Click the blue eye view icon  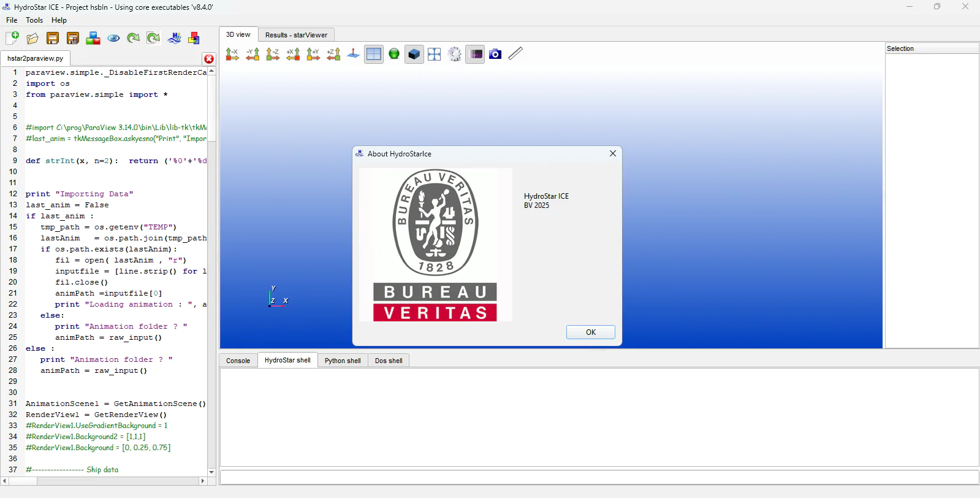pyautogui.click(x=113, y=39)
